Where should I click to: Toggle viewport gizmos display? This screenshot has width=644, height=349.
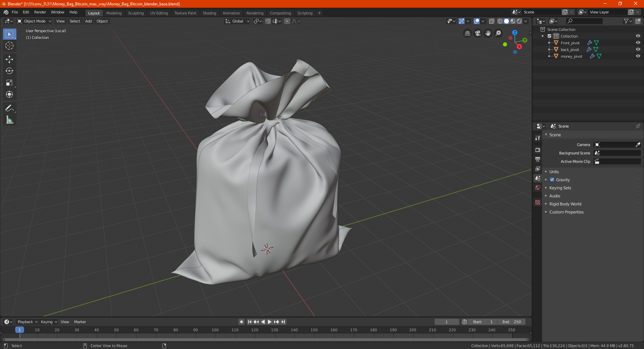click(462, 21)
